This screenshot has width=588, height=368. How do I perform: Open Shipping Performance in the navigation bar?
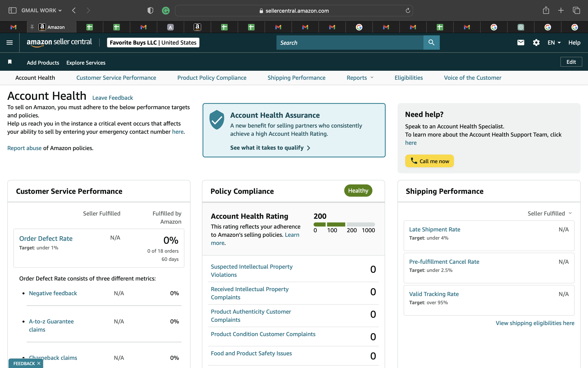tap(296, 78)
